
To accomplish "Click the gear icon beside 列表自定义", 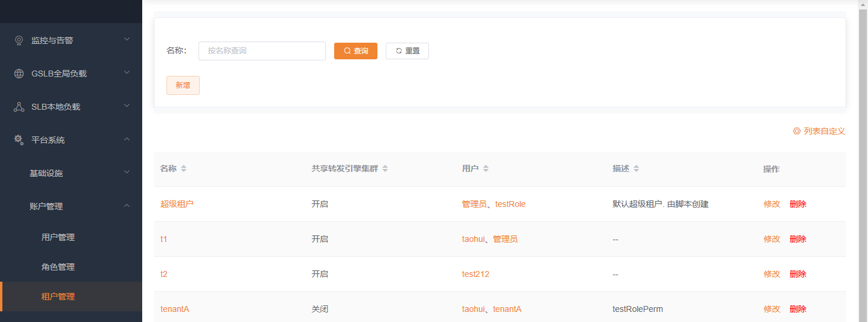I will coord(797,131).
